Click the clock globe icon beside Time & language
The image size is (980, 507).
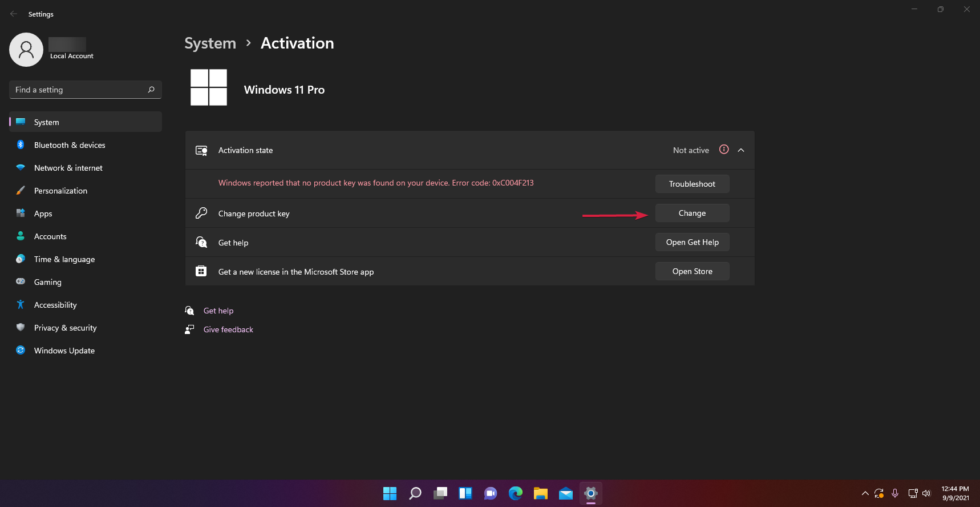pyautogui.click(x=21, y=259)
